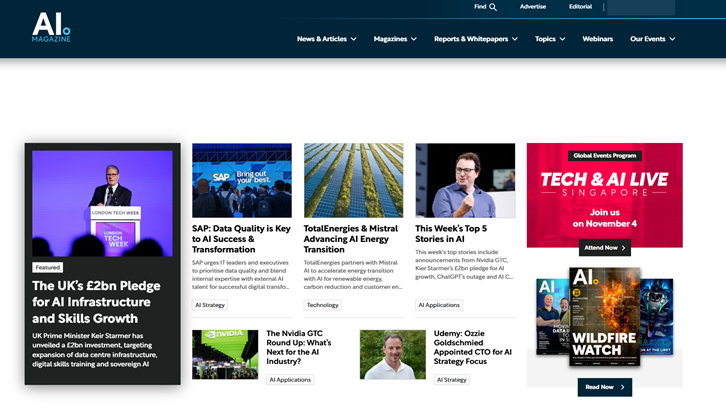This screenshot has width=726, height=410.
Task: Click the Technology tag
Action: (322, 305)
